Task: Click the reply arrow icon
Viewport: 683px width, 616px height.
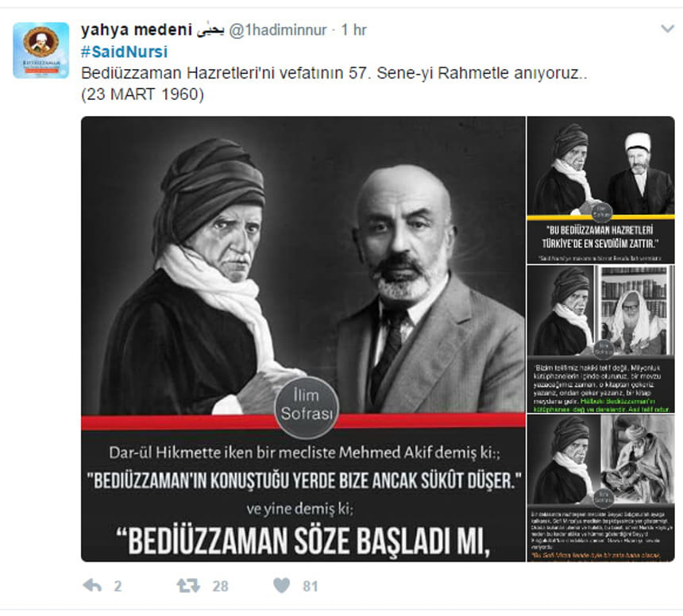Action: [x=92, y=586]
